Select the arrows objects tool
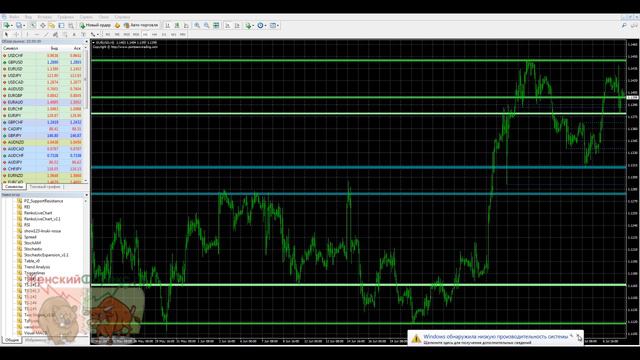640x360 pixels. pyautogui.click(x=93, y=35)
